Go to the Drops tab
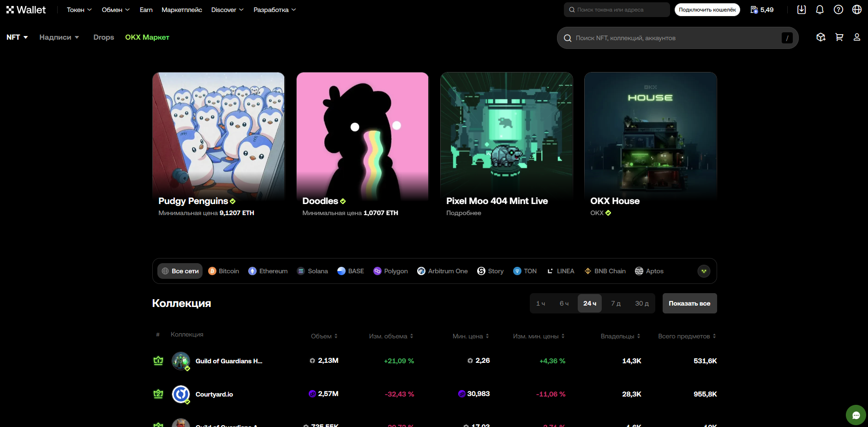This screenshot has width=868, height=427. [104, 37]
